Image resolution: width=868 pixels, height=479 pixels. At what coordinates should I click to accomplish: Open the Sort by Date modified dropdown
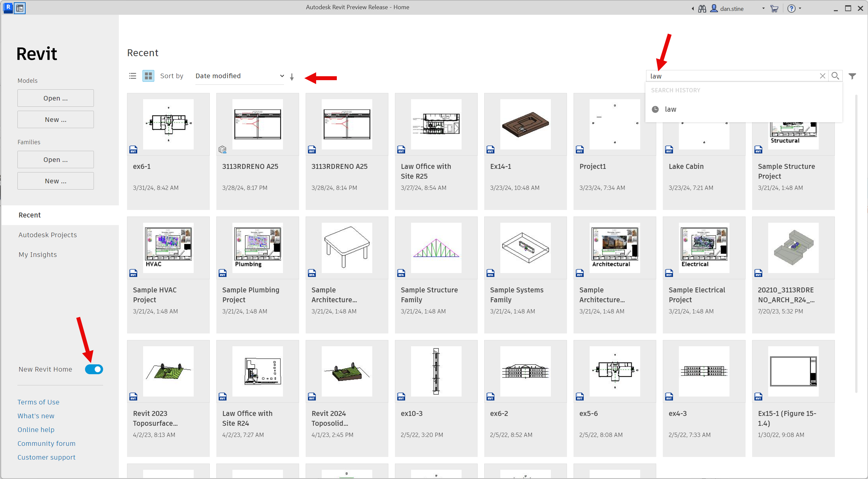point(240,76)
